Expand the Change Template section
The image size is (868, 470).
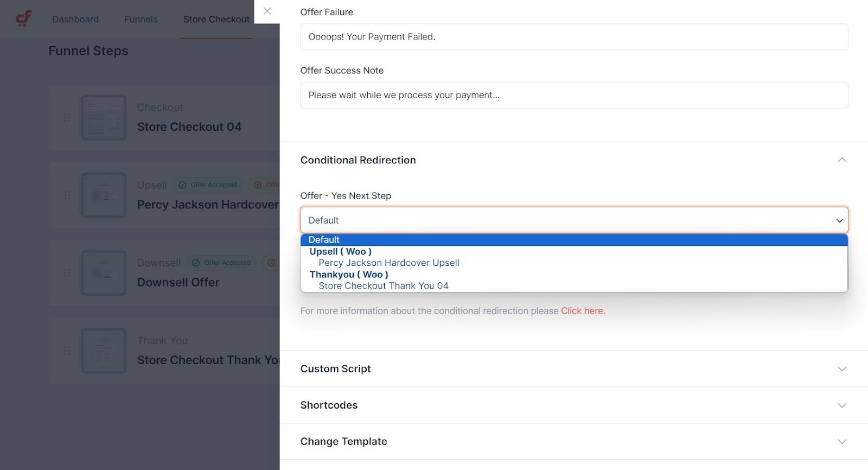coord(842,442)
